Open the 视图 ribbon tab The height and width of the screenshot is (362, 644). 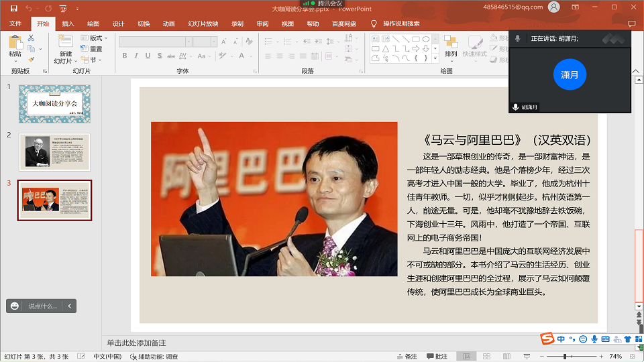288,24
